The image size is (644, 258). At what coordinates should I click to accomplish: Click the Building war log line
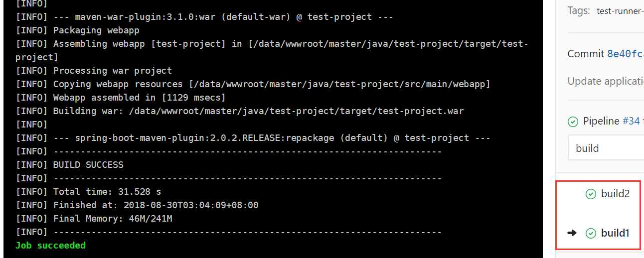click(x=240, y=111)
